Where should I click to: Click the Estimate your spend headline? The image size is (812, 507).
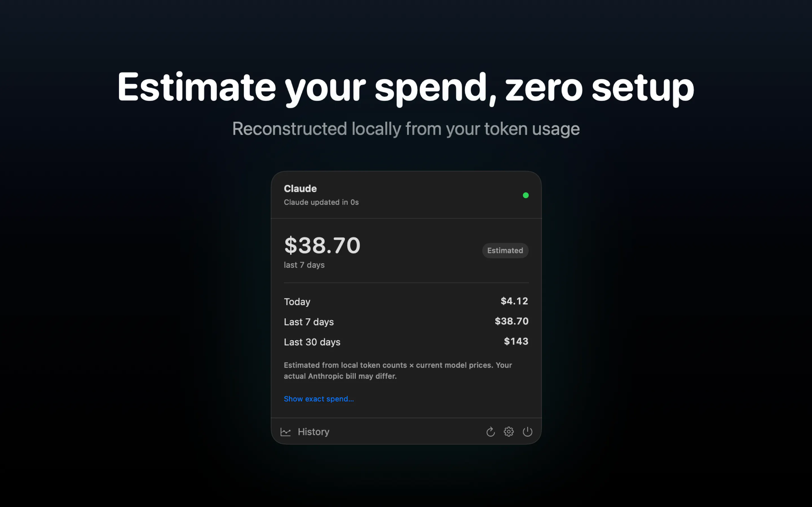tap(406, 87)
